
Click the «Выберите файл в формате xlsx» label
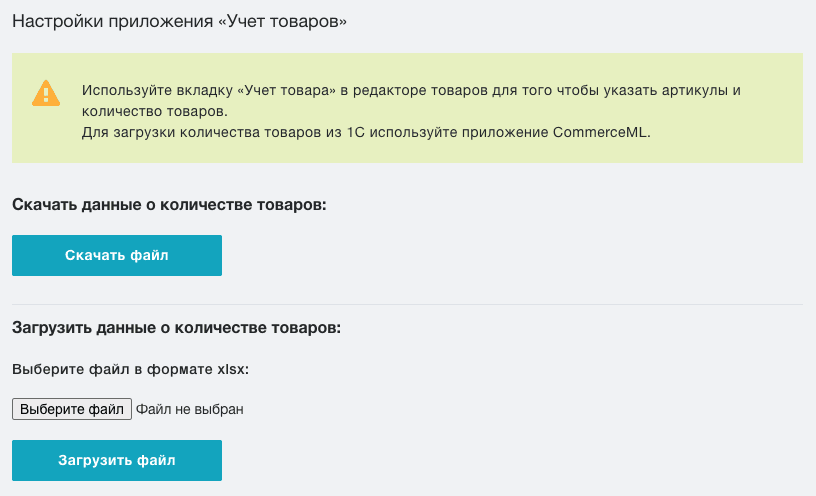[x=130, y=370]
